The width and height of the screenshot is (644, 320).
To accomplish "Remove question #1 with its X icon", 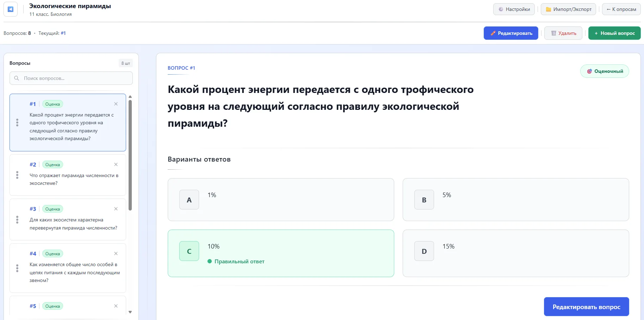I will 116,104.
